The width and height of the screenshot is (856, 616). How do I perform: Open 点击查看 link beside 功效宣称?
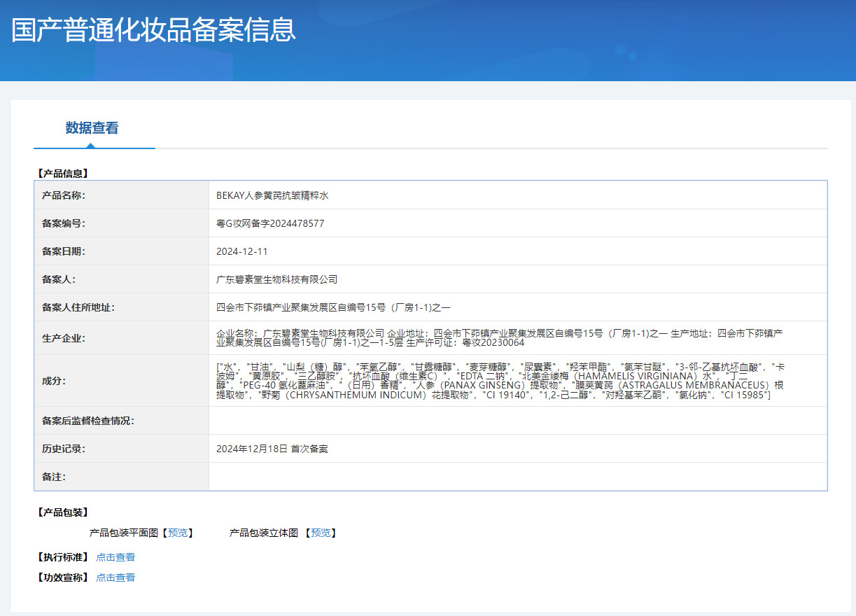[115, 577]
